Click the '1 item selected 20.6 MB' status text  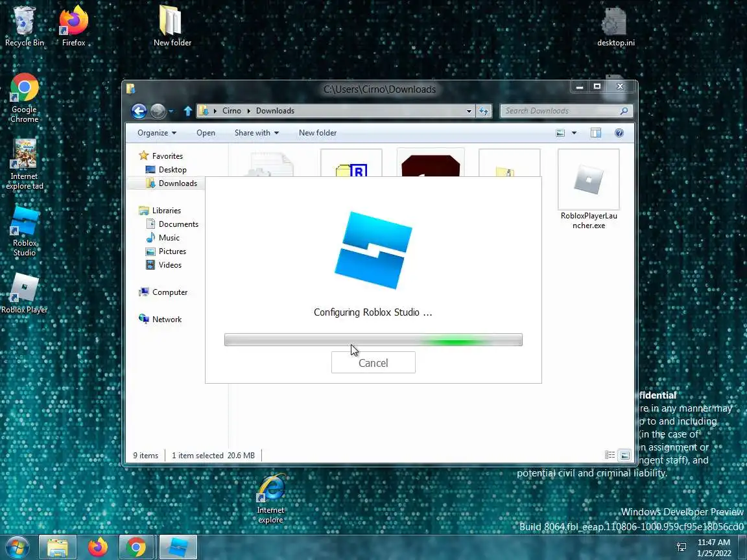pyautogui.click(x=213, y=456)
